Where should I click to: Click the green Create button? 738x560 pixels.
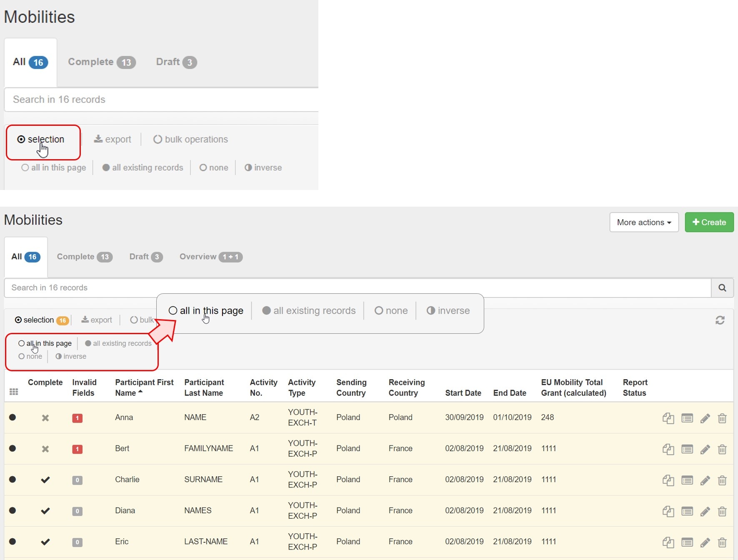point(709,222)
